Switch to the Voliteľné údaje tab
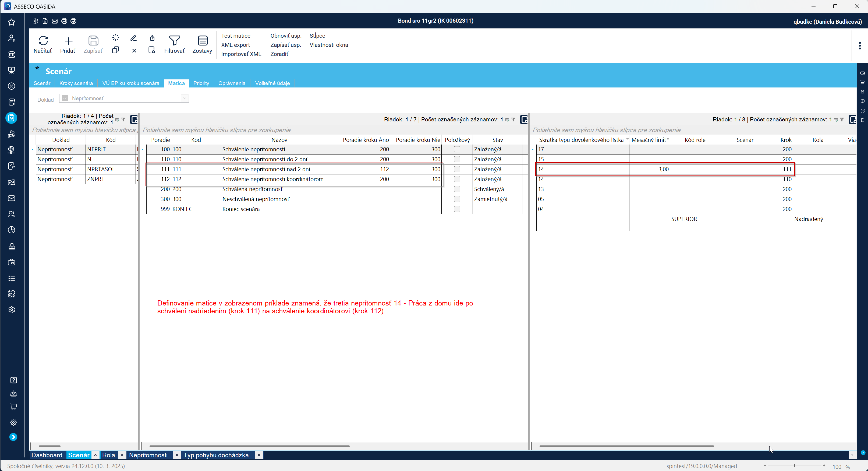This screenshot has width=868, height=471. coord(272,83)
